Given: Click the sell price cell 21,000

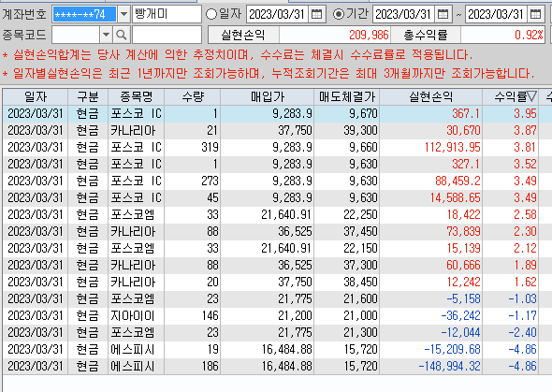Looking at the screenshot, I should pyautogui.click(x=347, y=316).
